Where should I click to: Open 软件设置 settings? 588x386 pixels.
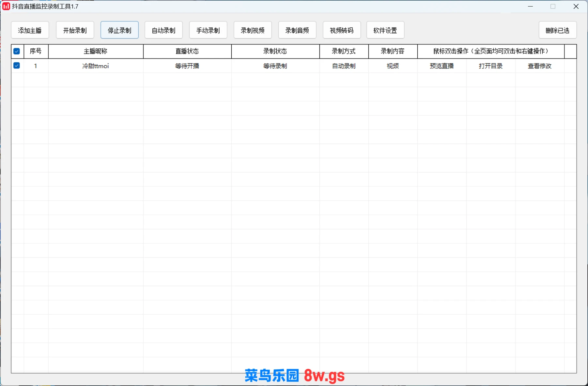tap(385, 30)
